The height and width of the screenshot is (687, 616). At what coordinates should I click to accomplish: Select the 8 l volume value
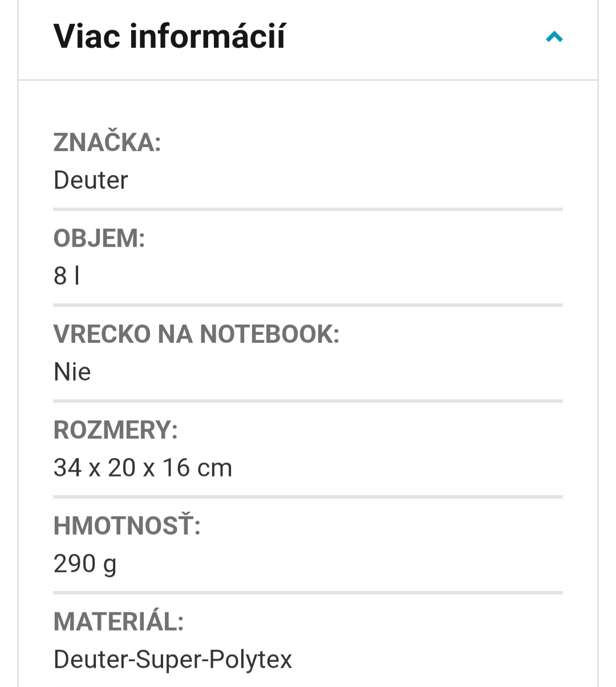point(66,276)
